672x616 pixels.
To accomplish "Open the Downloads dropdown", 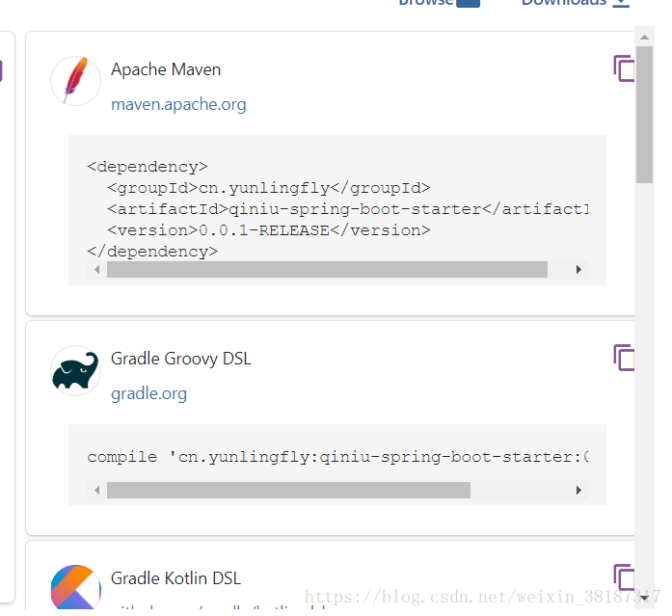I will 575,3.
